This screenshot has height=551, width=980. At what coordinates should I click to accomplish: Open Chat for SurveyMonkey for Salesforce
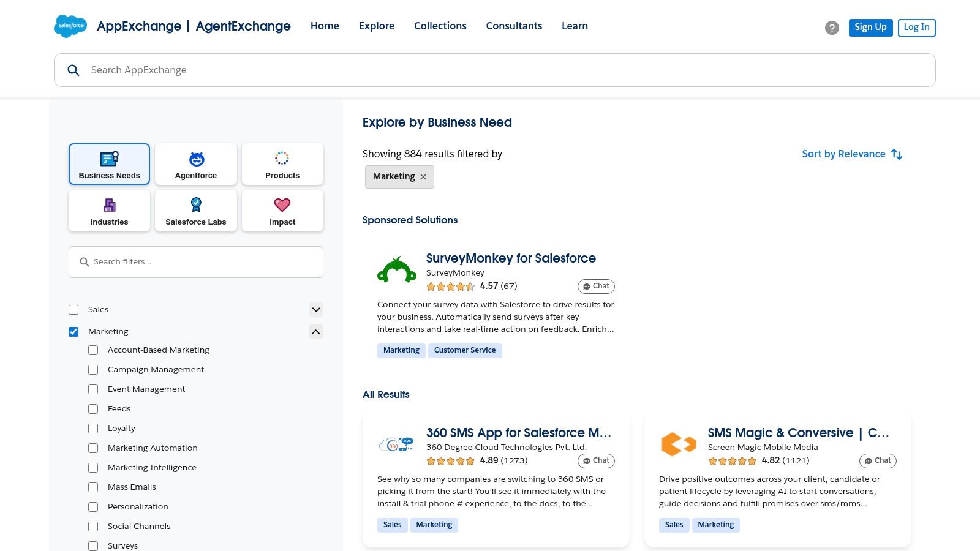click(x=595, y=286)
